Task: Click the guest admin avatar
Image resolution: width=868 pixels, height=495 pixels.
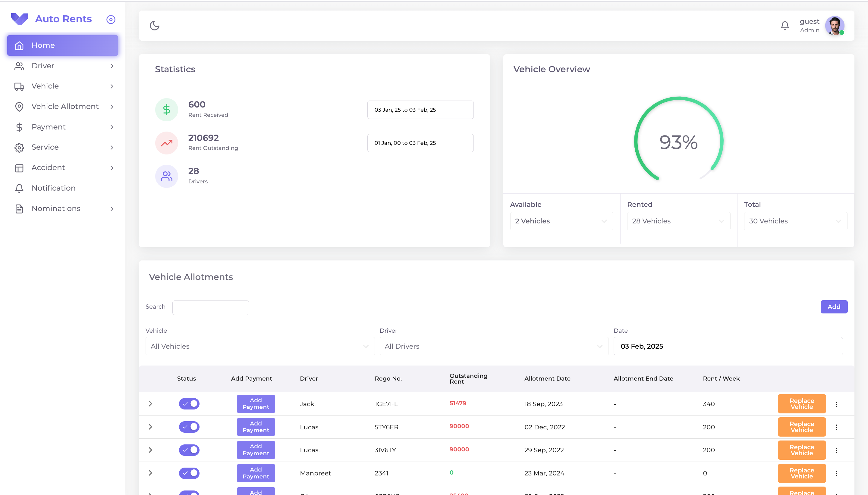Action: point(834,26)
